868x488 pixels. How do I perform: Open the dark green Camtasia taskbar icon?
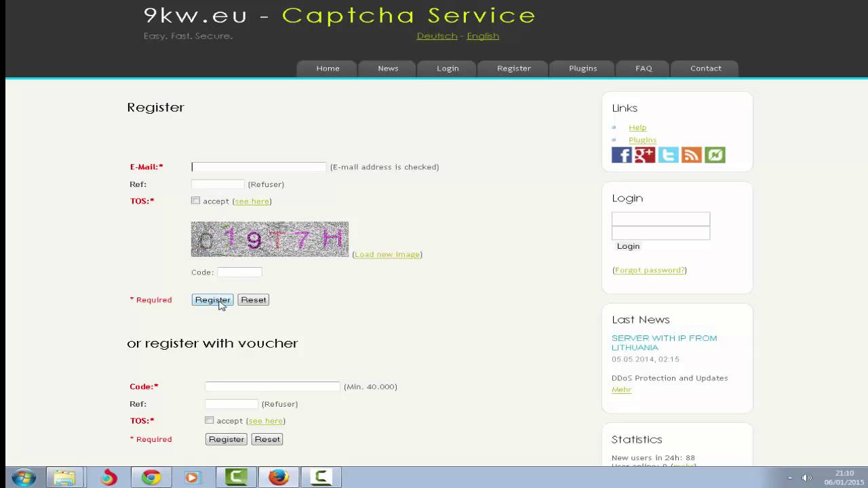coord(236,478)
